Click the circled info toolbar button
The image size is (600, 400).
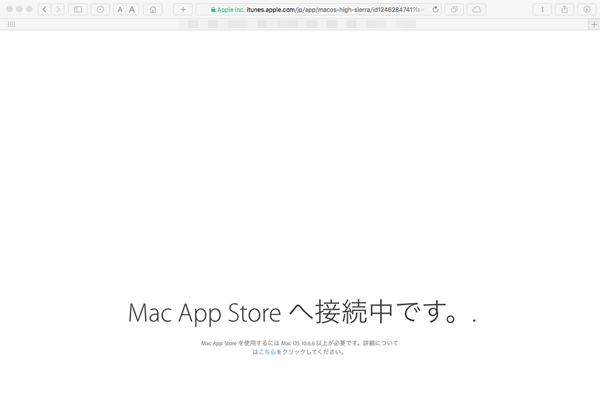[587, 10]
